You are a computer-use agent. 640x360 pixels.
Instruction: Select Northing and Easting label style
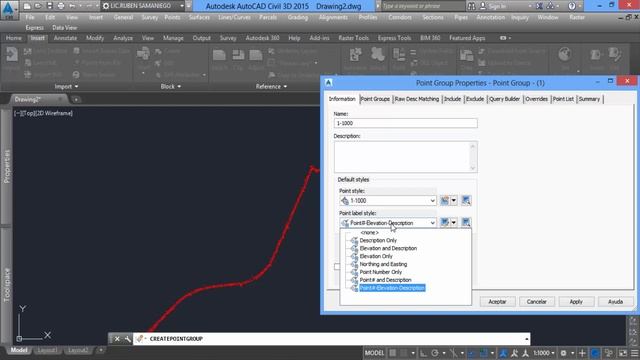coord(383,264)
